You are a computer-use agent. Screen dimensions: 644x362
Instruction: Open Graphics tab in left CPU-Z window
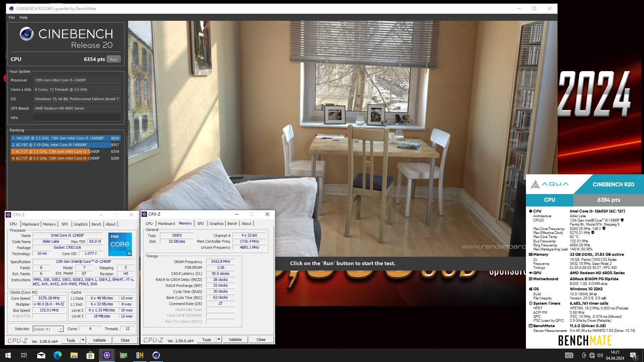click(81, 224)
